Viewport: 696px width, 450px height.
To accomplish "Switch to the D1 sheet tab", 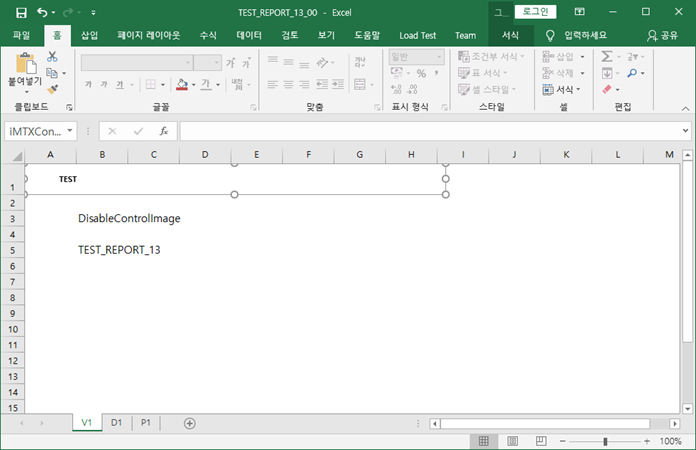I will pyautogui.click(x=116, y=423).
